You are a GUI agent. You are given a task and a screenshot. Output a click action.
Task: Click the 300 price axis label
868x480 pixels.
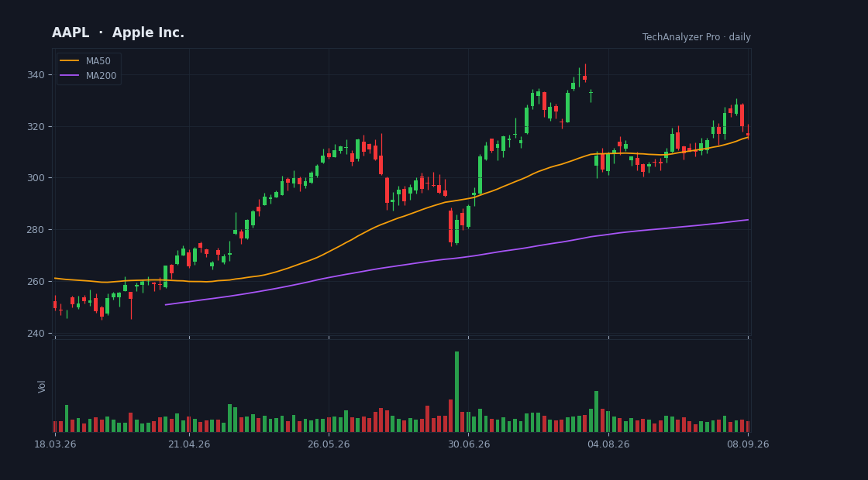pos(36,178)
